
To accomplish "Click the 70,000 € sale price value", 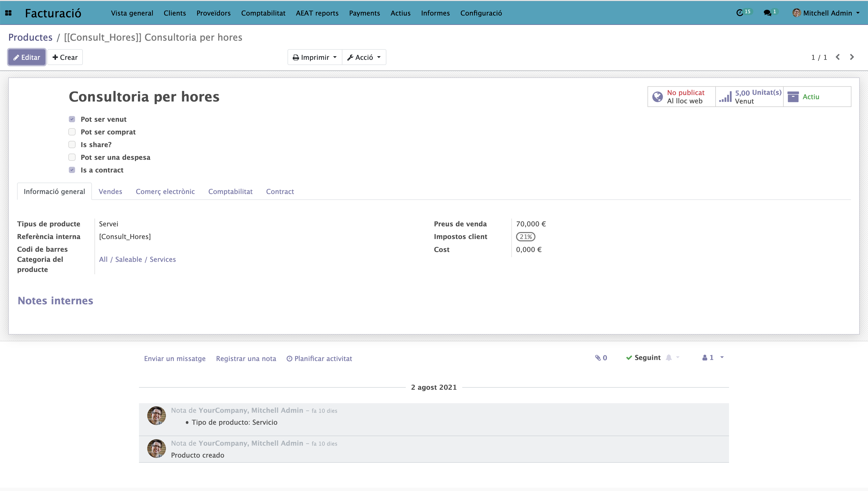I will pyautogui.click(x=531, y=224).
